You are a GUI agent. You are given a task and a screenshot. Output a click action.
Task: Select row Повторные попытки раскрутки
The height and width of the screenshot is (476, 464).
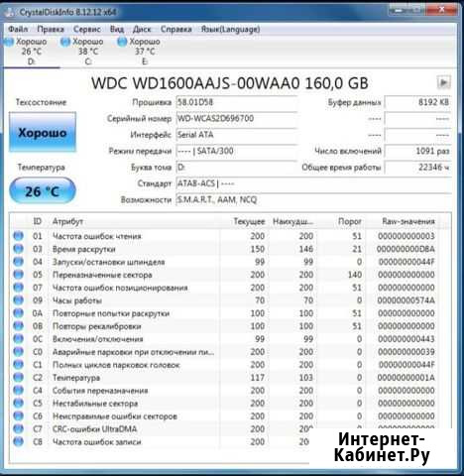pyautogui.click(x=225, y=313)
